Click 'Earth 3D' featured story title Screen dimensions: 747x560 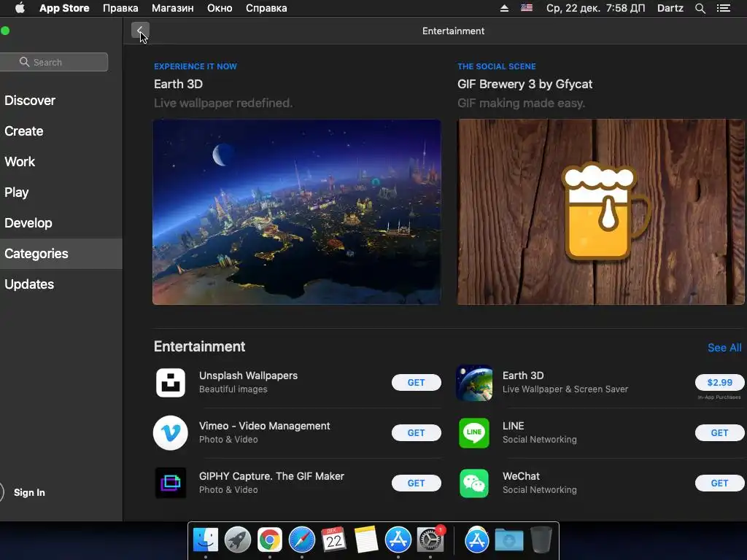pyautogui.click(x=178, y=85)
